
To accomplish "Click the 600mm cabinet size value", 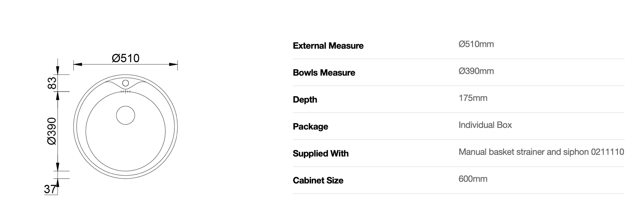I will pos(473,179).
